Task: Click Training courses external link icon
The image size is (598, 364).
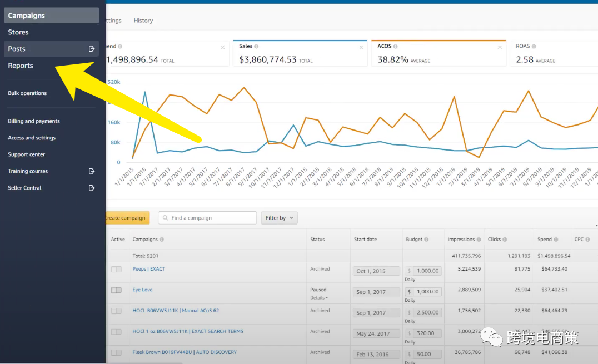Action: (92, 171)
